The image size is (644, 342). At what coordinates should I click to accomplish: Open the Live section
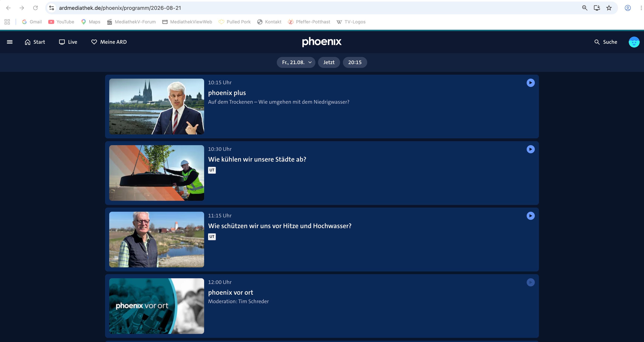[x=68, y=42]
